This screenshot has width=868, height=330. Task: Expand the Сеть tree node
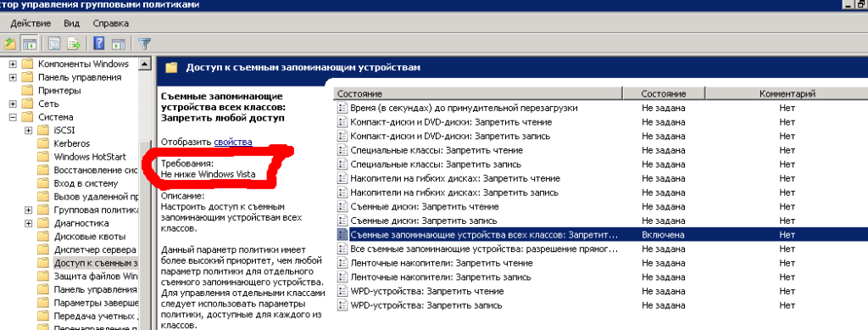coord(13,104)
